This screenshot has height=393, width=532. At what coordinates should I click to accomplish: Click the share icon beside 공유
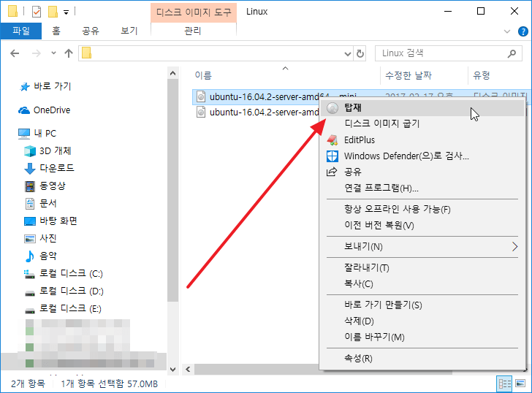(332, 172)
